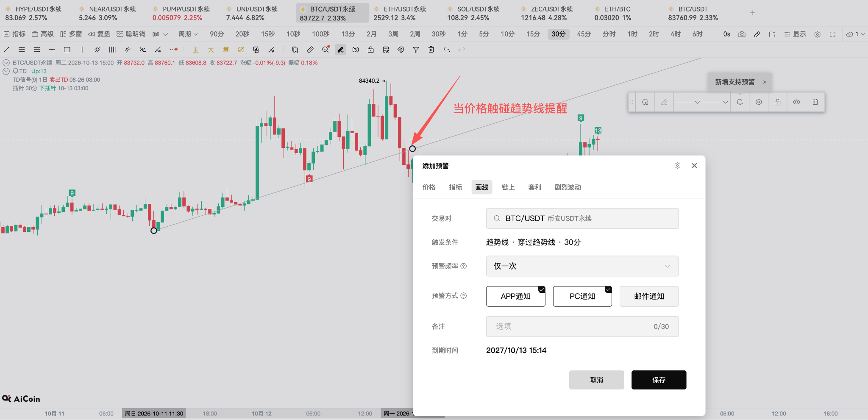This screenshot has width=868, height=420.
Task: Take a chart screenshot with camera icon
Action: [x=742, y=34]
